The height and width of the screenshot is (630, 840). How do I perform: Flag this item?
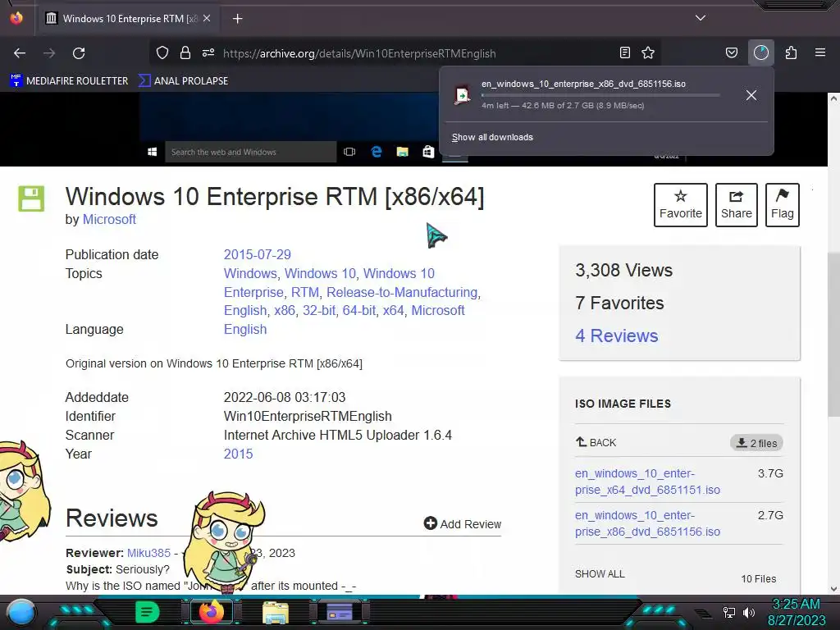782,205
